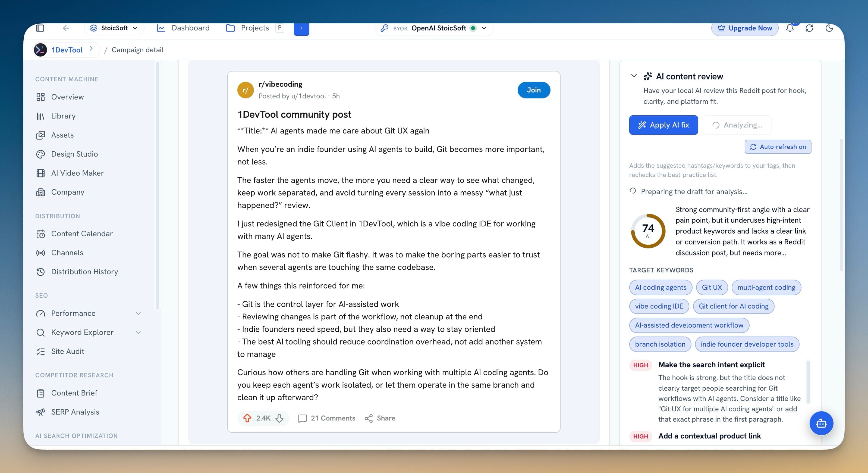The width and height of the screenshot is (868, 473).
Task: Click the Analyzing... button
Action: pyautogui.click(x=737, y=125)
